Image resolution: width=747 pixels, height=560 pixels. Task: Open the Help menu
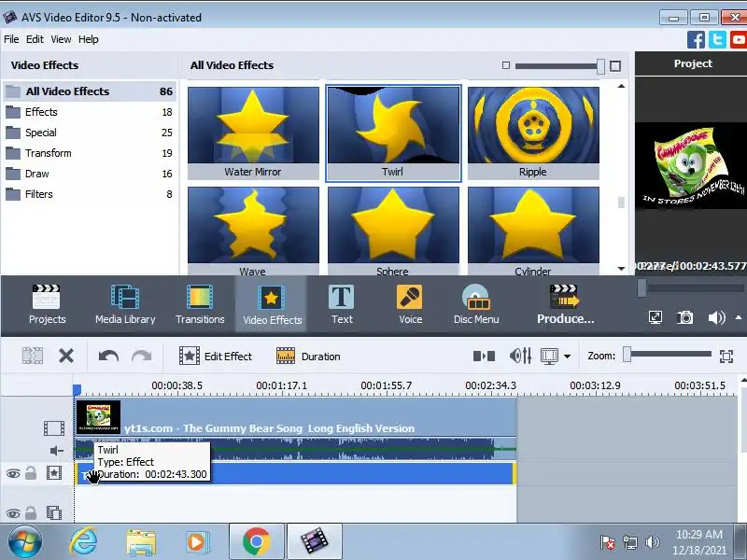pyautogui.click(x=88, y=39)
